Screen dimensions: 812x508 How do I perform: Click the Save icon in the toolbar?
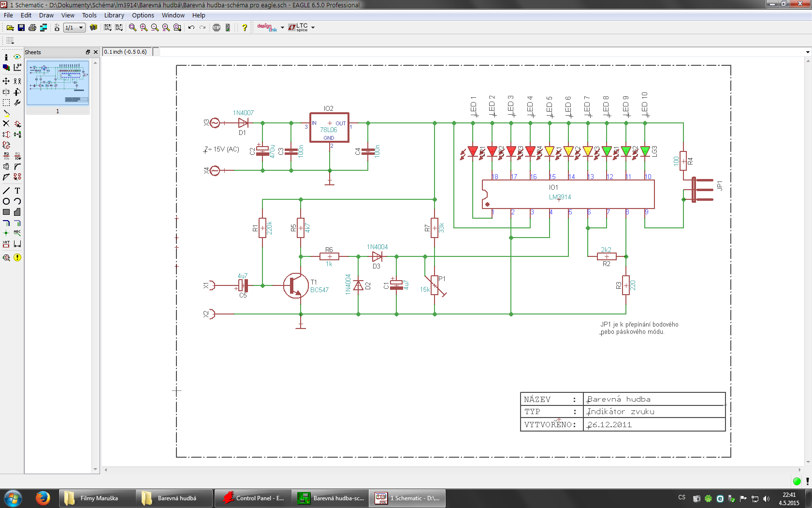point(21,28)
